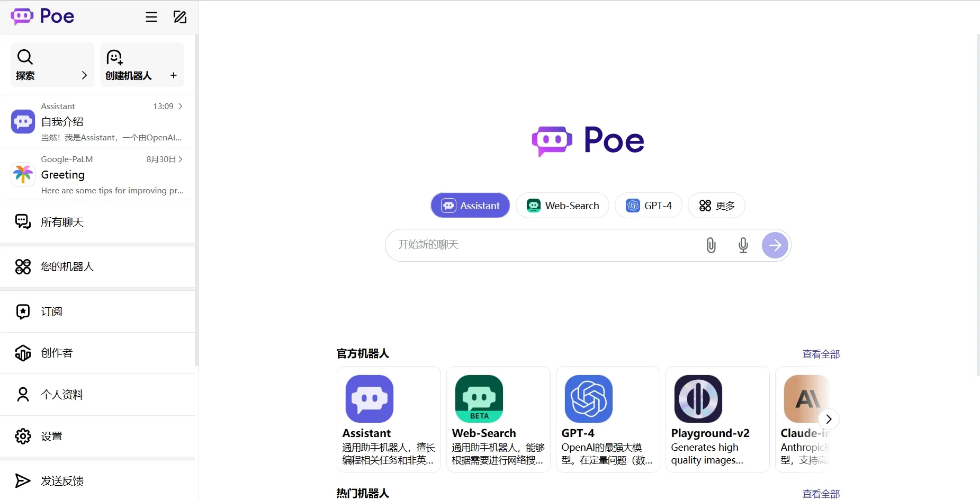Click the large Poe logo in center

588,140
